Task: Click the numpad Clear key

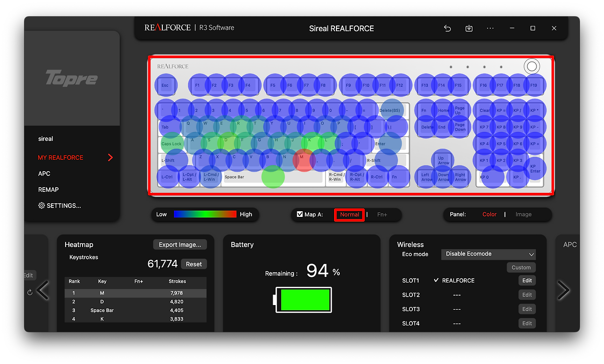Action: tap(485, 110)
